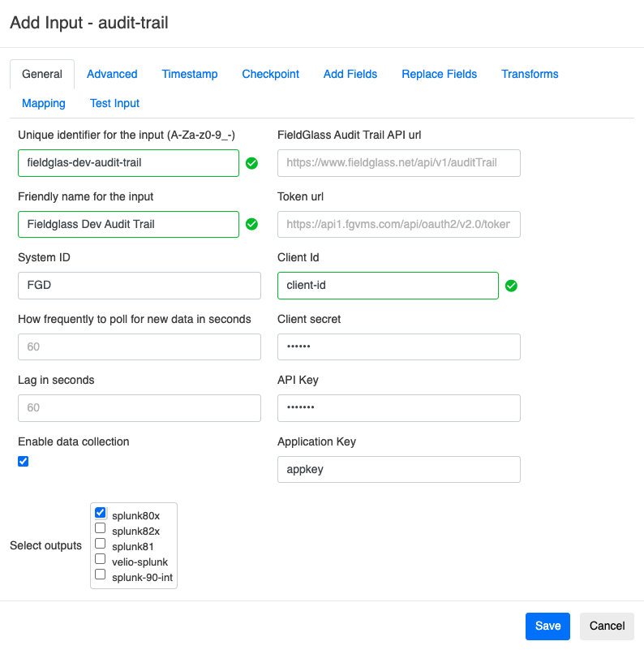Select the Application Key text box
The width and height of the screenshot is (644, 650).
[398, 469]
